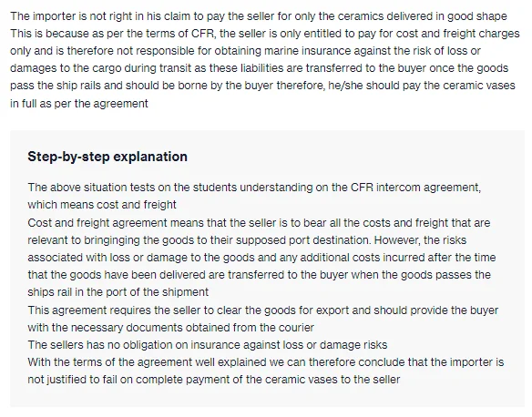Click the line 'ships rail in the port of the shipment'
This screenshot has width=532, height=417.
118,292
